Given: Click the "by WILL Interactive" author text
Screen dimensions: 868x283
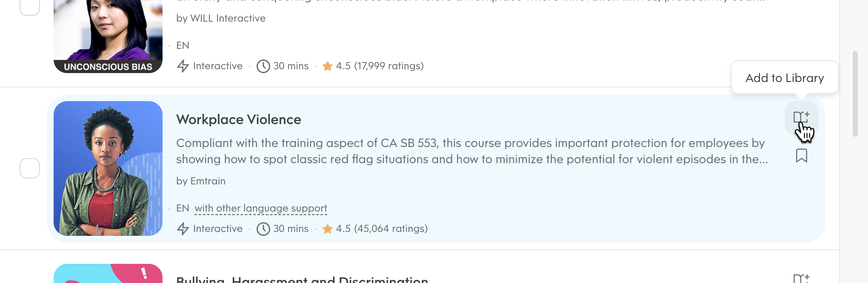Looking at the screenshot, I should 221,18.
